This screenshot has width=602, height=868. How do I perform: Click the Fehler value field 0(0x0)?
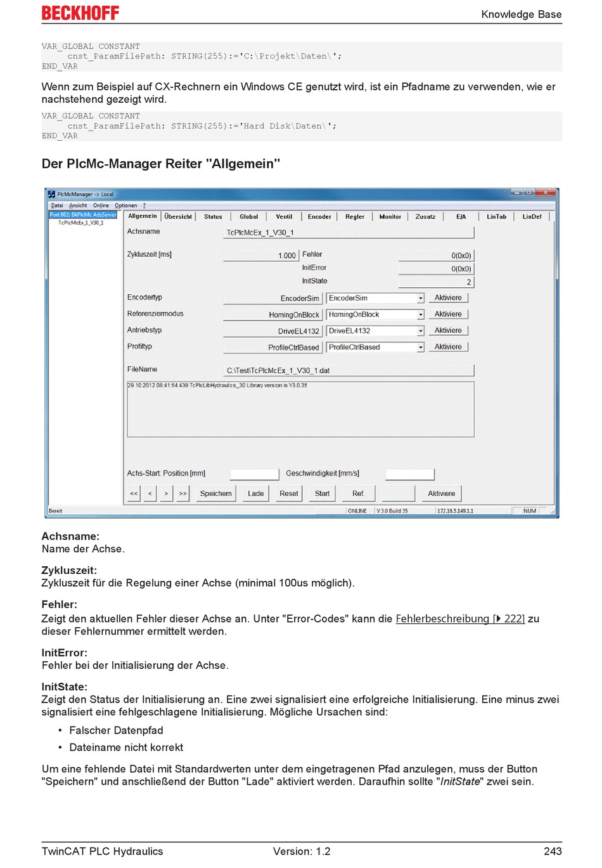436,256
